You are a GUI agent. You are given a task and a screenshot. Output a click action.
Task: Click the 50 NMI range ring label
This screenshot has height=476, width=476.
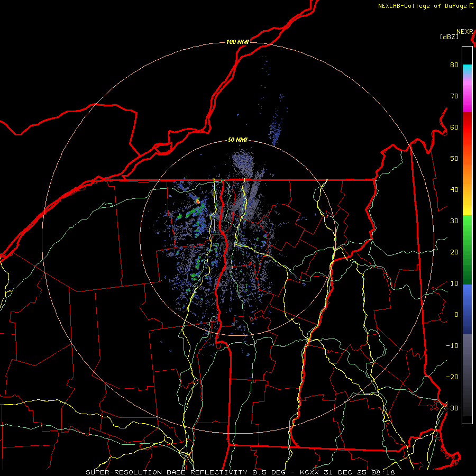(237, 140)
